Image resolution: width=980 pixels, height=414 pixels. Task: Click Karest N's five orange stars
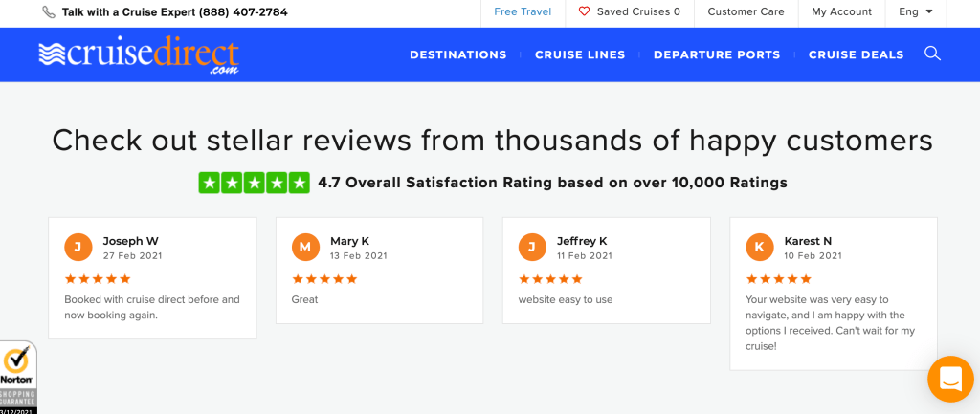pyautogui.click(x=779, y=279)
